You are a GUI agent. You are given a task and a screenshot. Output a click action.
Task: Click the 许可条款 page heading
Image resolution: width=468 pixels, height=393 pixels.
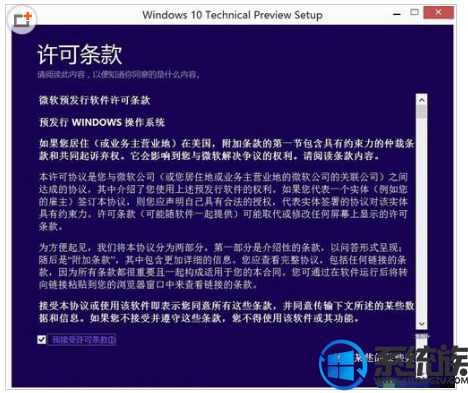[80, 54]
